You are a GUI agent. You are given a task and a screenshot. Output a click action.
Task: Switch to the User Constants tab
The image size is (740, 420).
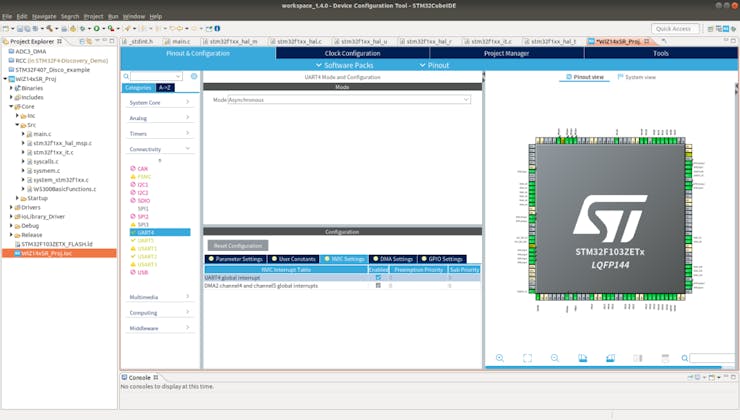[x=293, y=259]
